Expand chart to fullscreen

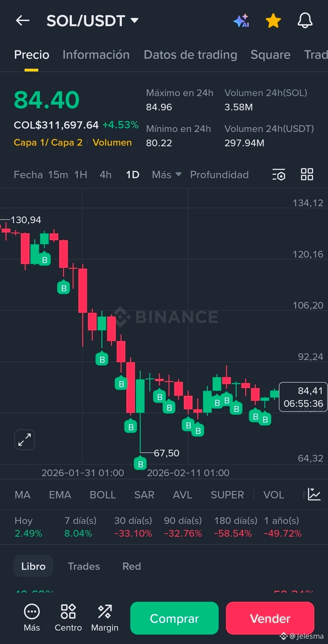[x=25, y=440]
